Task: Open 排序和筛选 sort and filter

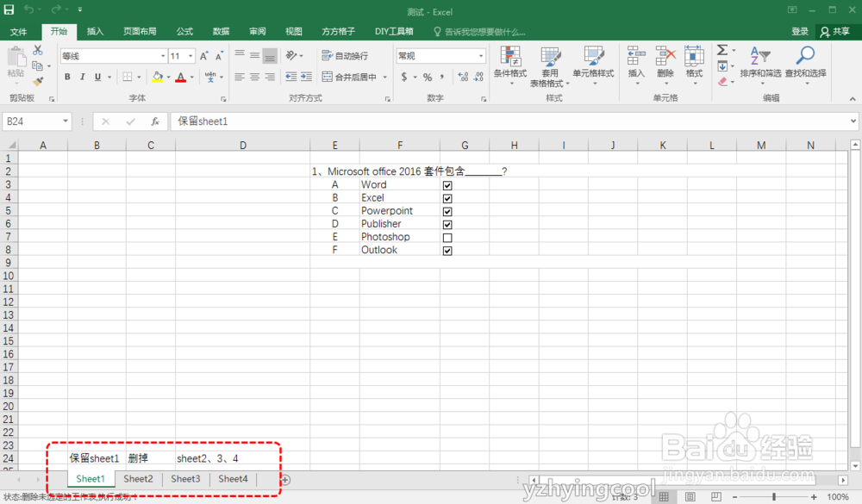Action: (x=760, y=65)
